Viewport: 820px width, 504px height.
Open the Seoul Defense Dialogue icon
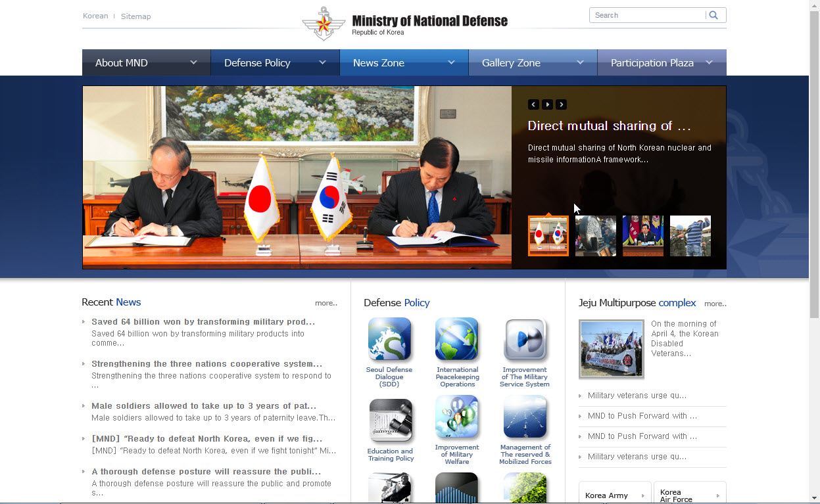click(389, 339)
